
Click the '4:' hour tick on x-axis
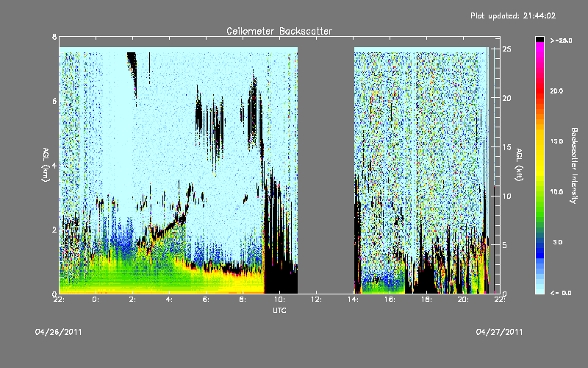(170, 300)
